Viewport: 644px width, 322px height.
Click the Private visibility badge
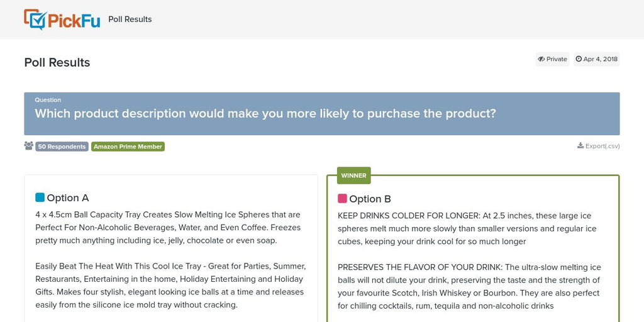click(552, 59)
